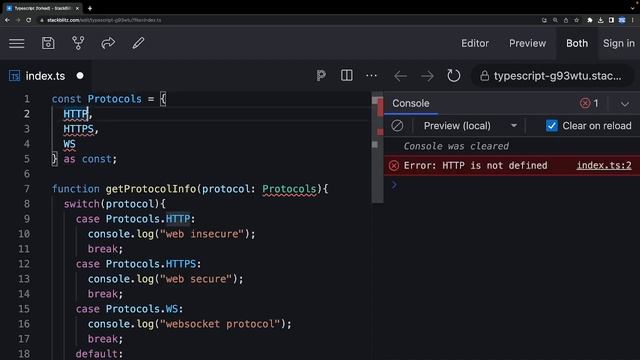Click the console prompt chevron

coord(394,185)
